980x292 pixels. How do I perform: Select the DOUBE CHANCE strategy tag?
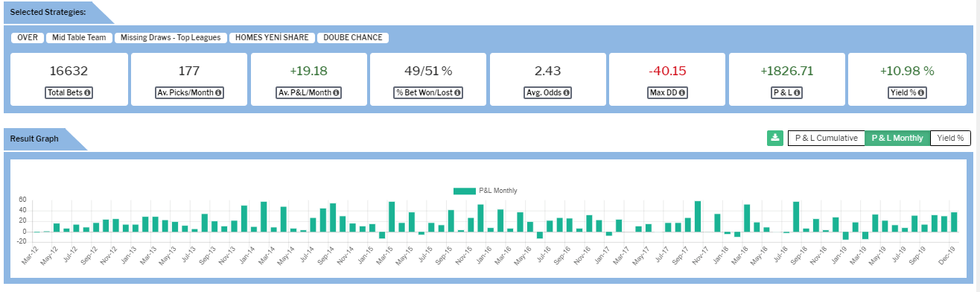(353, 37)
